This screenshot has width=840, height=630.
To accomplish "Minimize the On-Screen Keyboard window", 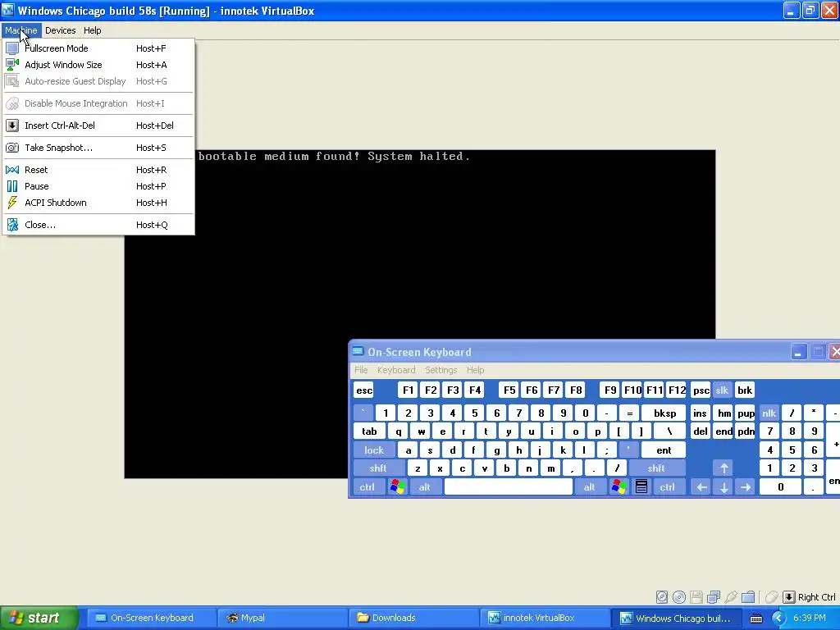I will click(798, 352).
